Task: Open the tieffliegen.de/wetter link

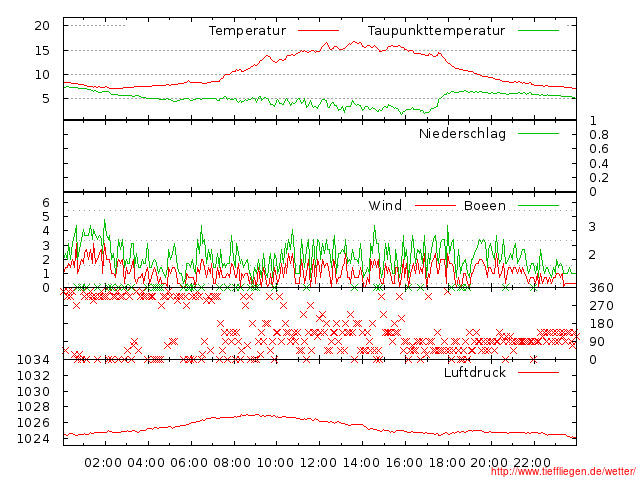Action: pos(563,471)
